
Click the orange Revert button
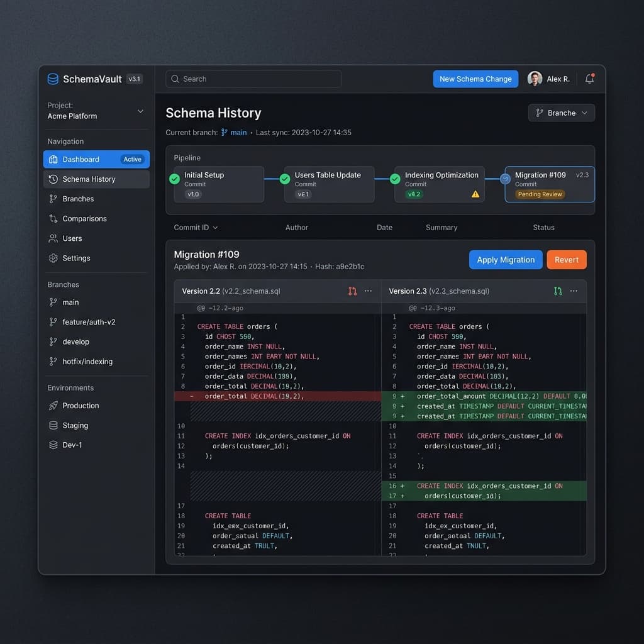(x=567, y=260)
